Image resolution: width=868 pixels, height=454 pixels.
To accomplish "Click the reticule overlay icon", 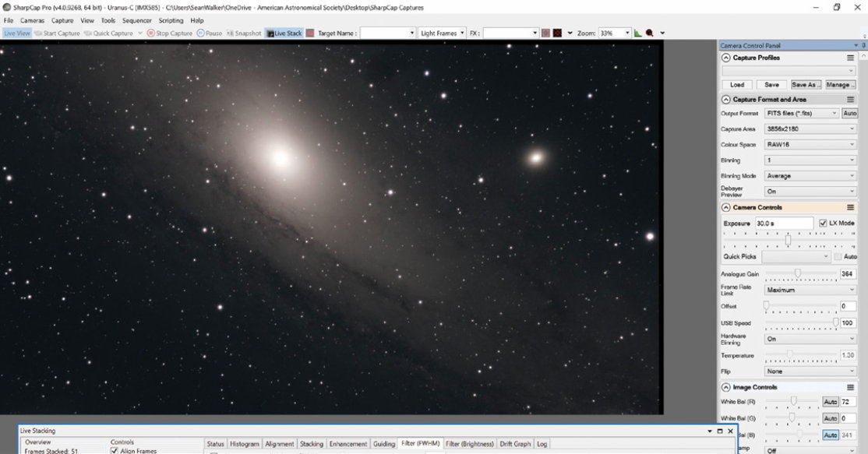I will click(x=546, y=33).
